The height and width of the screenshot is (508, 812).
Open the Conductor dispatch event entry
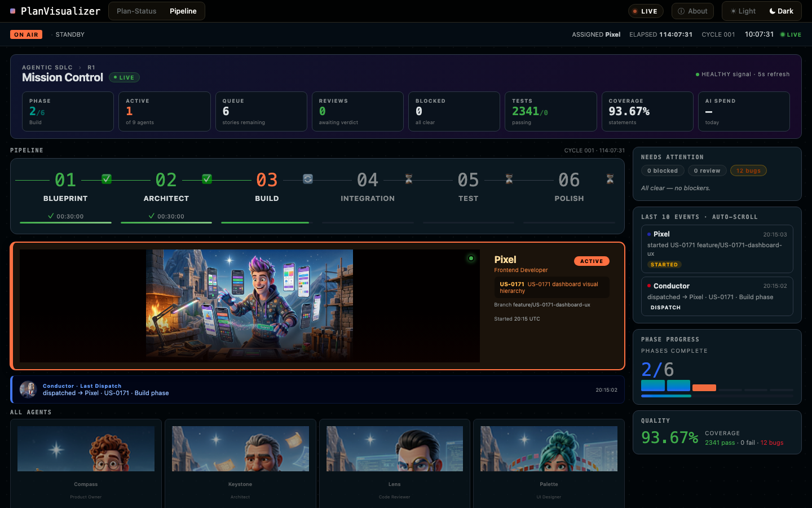click(x=717, y=296)
